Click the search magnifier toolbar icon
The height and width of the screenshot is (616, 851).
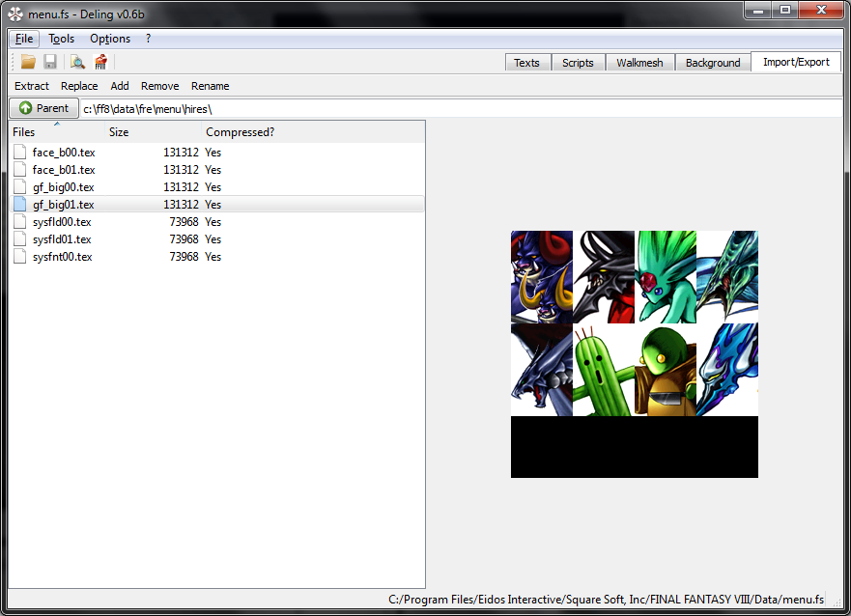[77, 62]
